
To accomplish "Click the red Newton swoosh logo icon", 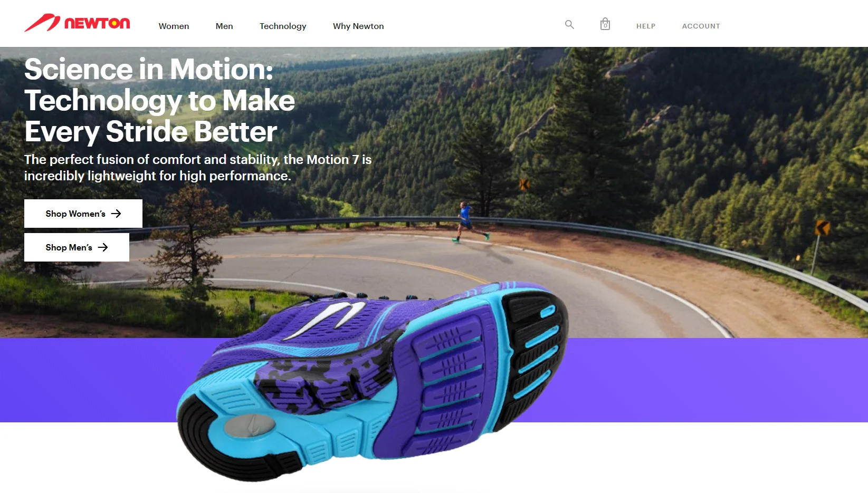I will [42, 23].
